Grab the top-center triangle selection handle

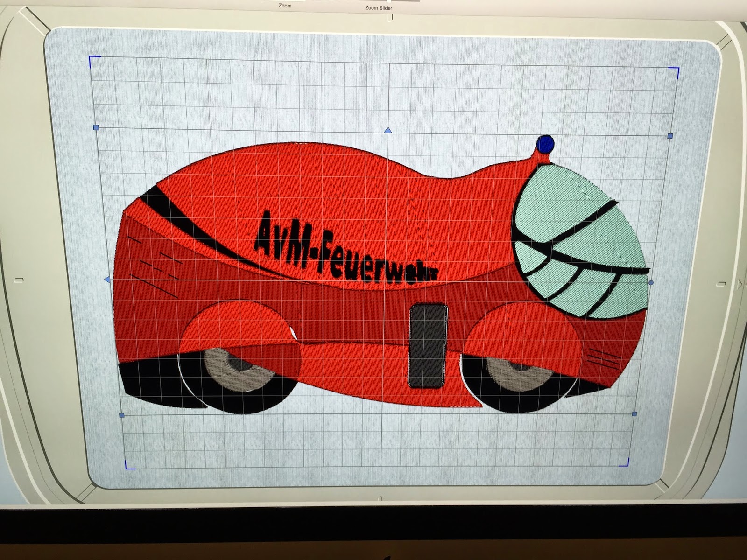(388, 130)
